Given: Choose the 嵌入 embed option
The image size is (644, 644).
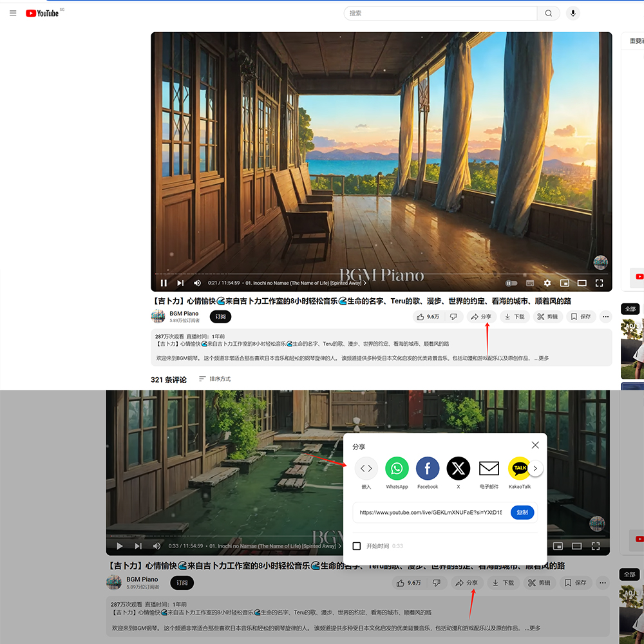Looking at the screenshot, I should point(366,473).
